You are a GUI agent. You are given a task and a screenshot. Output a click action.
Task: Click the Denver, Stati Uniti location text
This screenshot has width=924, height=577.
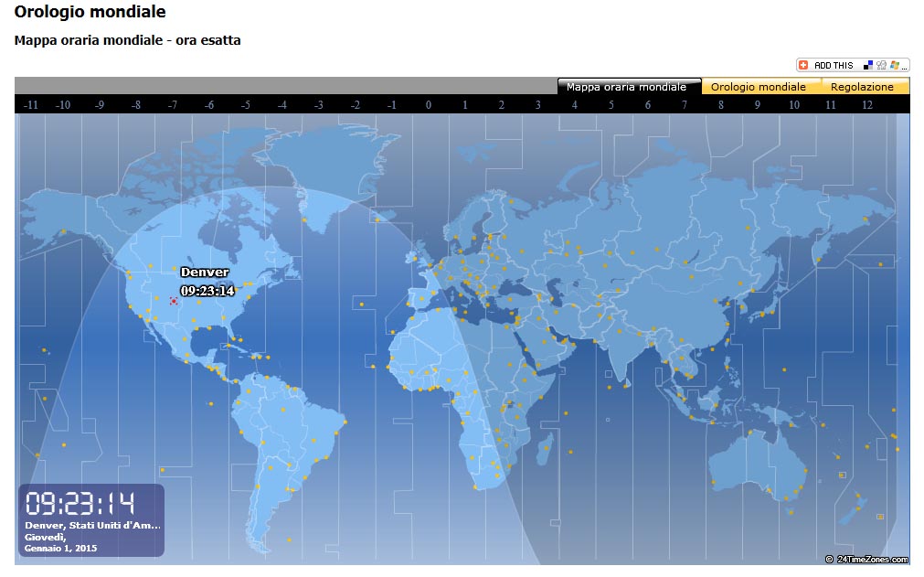click(92, 526)
